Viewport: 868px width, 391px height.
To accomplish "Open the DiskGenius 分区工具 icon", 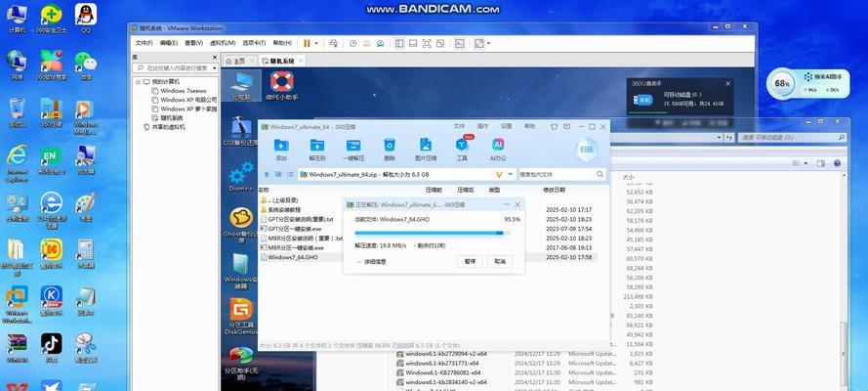I will coord(241,317).
